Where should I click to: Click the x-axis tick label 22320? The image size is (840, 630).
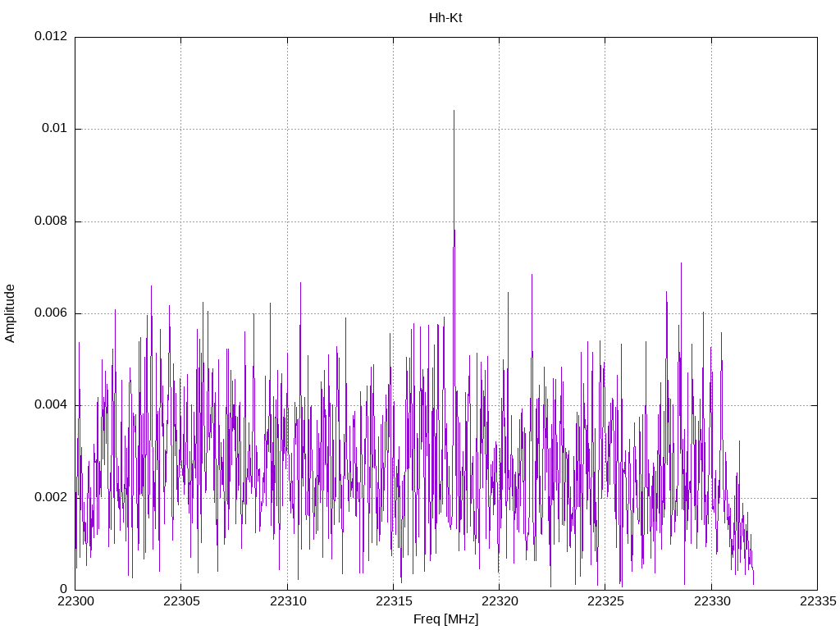[500, 601]
